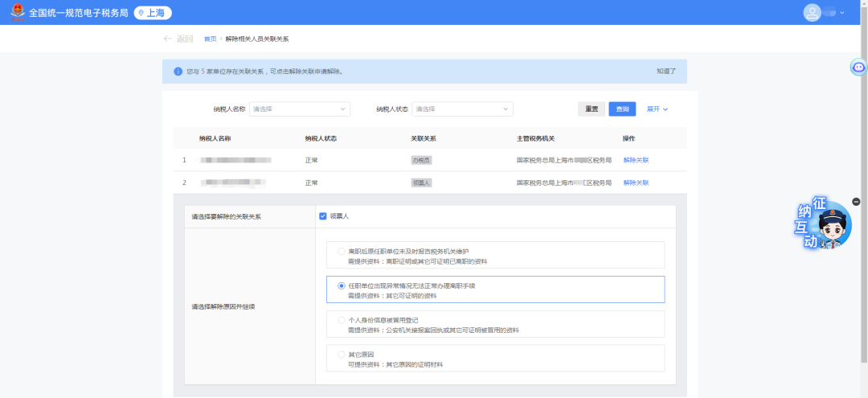Expand more filters with 展开
Screen dimensions: 868x398
657,109
